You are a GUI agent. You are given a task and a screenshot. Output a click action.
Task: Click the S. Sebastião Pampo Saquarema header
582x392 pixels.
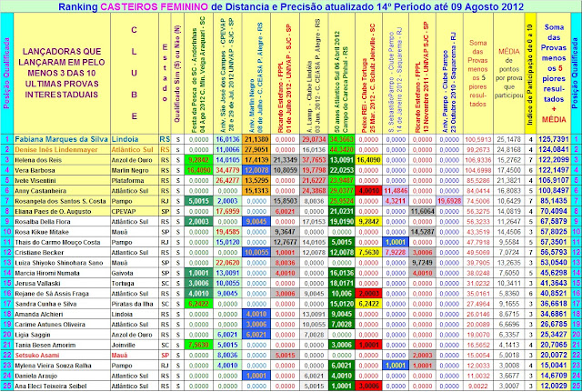(x=396, y=73)
